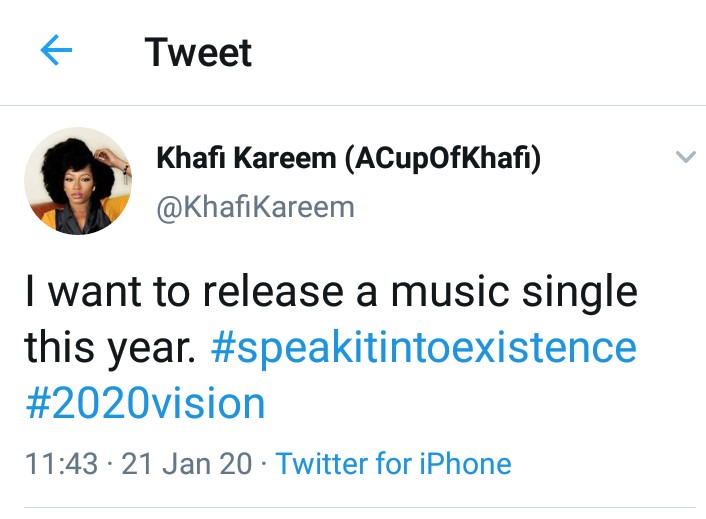The height and width of the screenshot is (519, 706).
Task: Open Khafi Kareem's profile picture
Action: (78, 181)
